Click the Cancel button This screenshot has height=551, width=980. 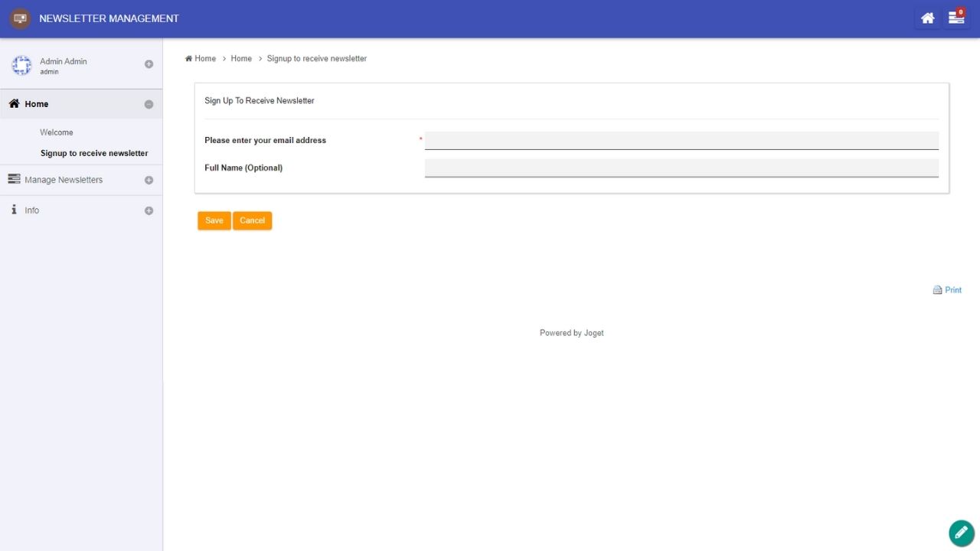pos(252,220)
